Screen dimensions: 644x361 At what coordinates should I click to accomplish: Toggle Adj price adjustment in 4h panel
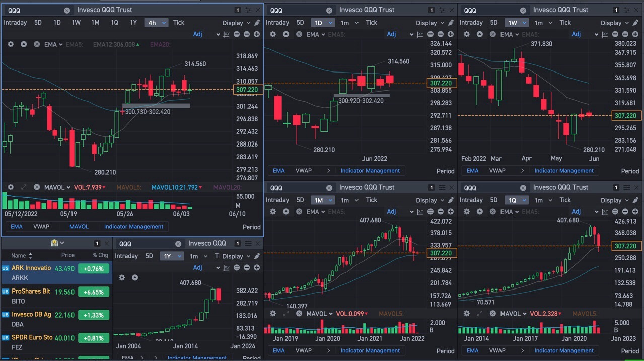pyautogui.click(x=198, y=34)
